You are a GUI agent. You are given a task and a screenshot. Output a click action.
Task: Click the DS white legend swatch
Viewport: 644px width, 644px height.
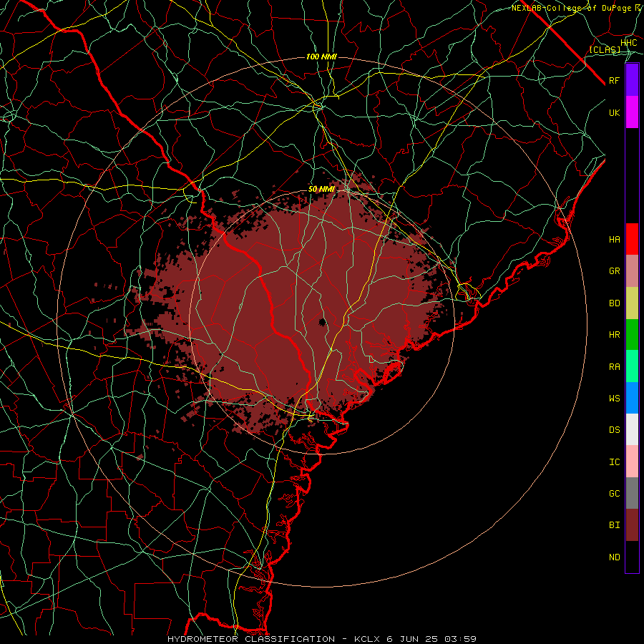point(632,429)
